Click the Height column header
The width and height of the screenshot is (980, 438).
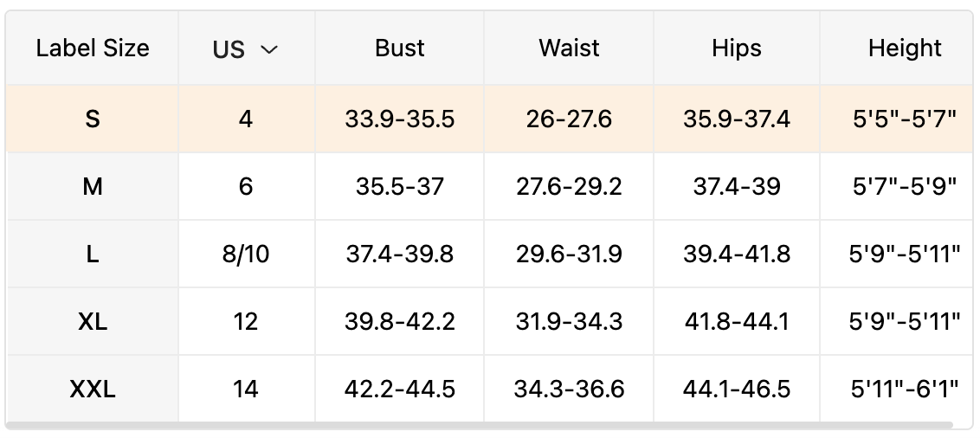pyautogui.click(x=905, y=48)
